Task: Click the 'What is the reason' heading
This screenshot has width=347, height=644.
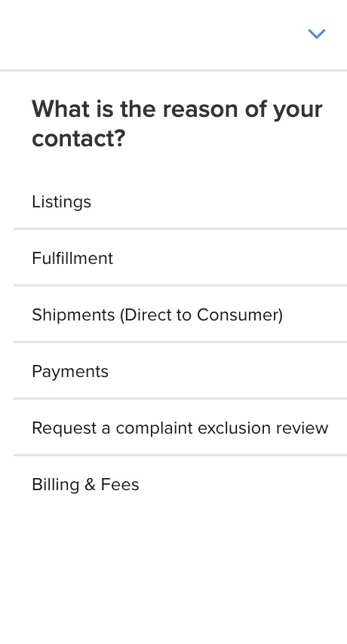Action: tap(177, 124)
